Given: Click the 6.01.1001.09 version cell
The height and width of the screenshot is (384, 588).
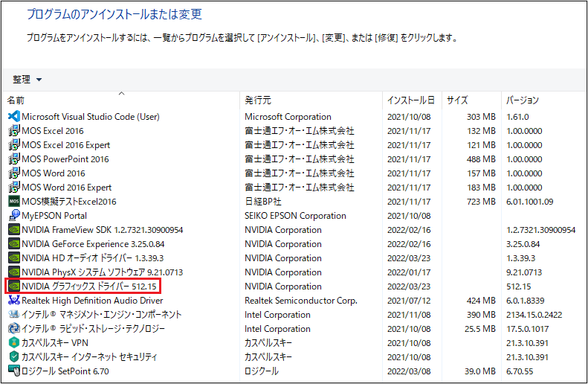Looking at the screenshot, I should coord(529,201).
